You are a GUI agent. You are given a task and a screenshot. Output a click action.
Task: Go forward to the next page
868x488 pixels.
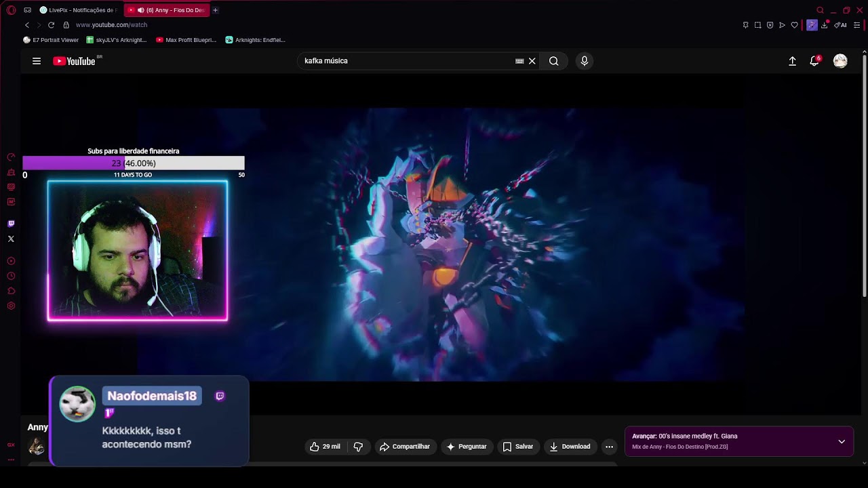tap(39, 25)
